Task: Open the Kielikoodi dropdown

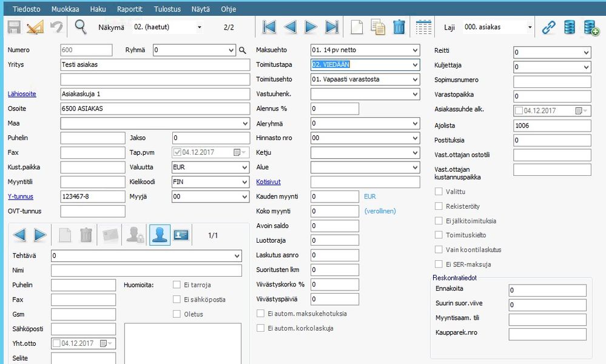Action: pos(244,182)
